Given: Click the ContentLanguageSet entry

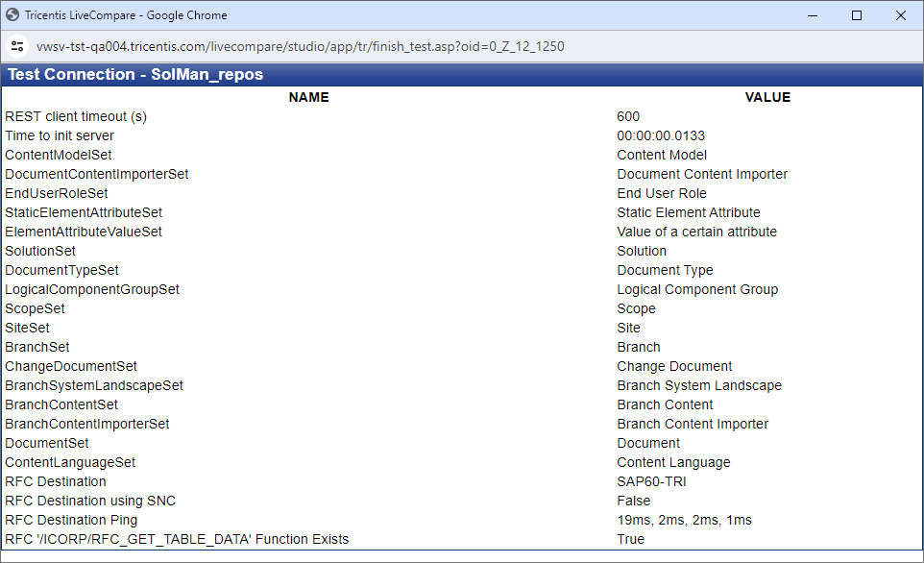Looking at the screenshot, I should pos(70,462).
